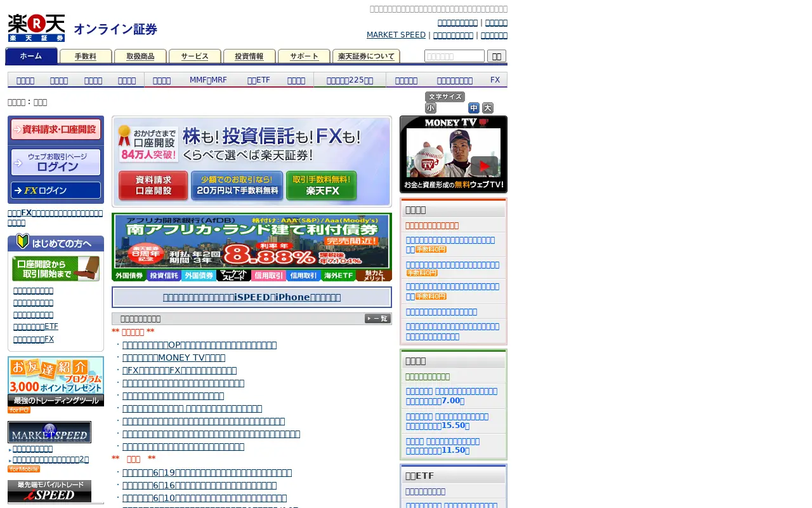This screenshot has height=508, width=812.
Task: Select the black マーケットスピード banner tab
Action: tap(234, 276)
